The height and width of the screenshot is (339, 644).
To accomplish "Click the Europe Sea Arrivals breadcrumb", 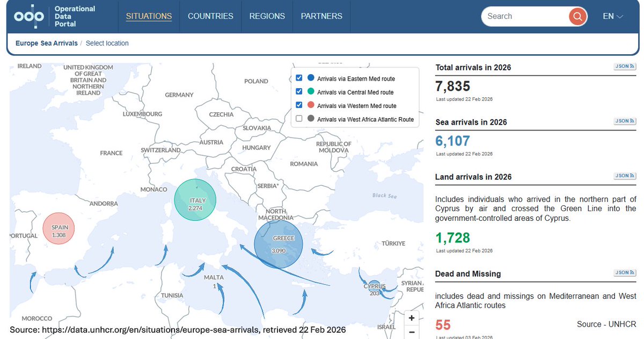I will [47, 43].
